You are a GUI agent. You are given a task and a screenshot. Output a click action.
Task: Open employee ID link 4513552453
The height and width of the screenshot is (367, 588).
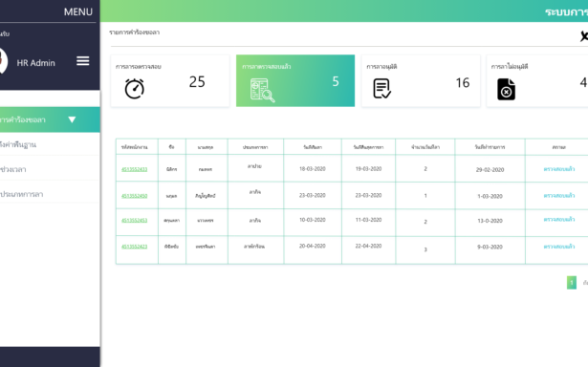[134, 221]
